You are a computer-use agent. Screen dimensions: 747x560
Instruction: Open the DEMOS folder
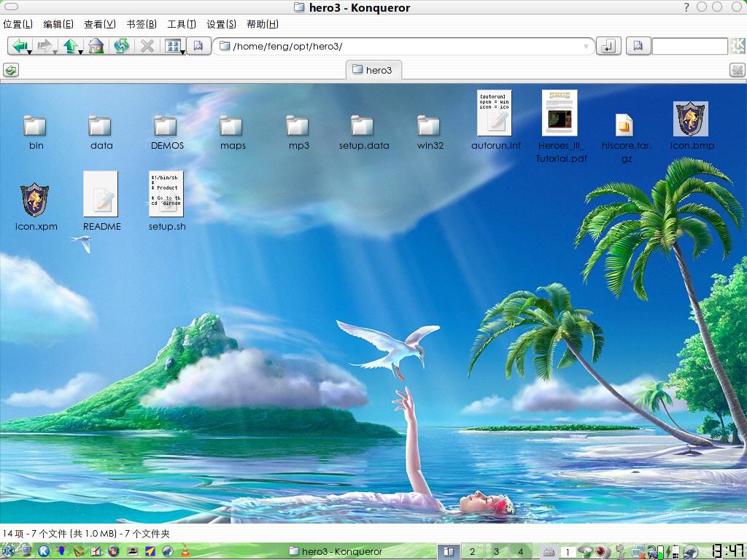[167, 132]
